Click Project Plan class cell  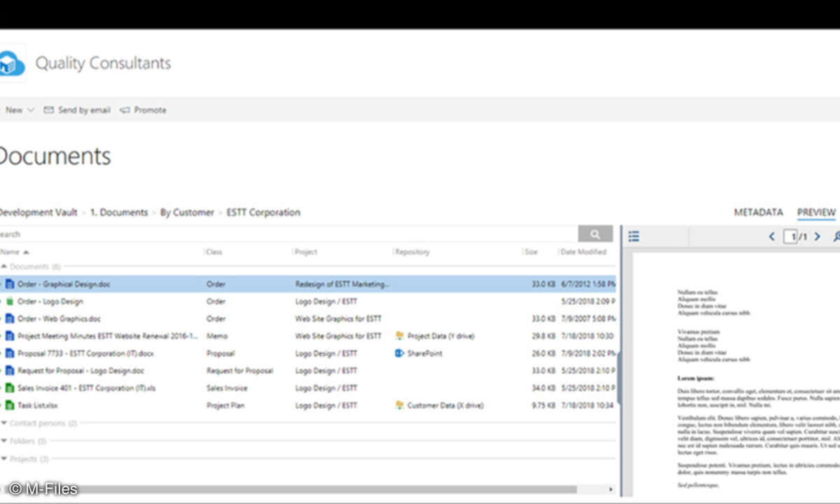225,405
